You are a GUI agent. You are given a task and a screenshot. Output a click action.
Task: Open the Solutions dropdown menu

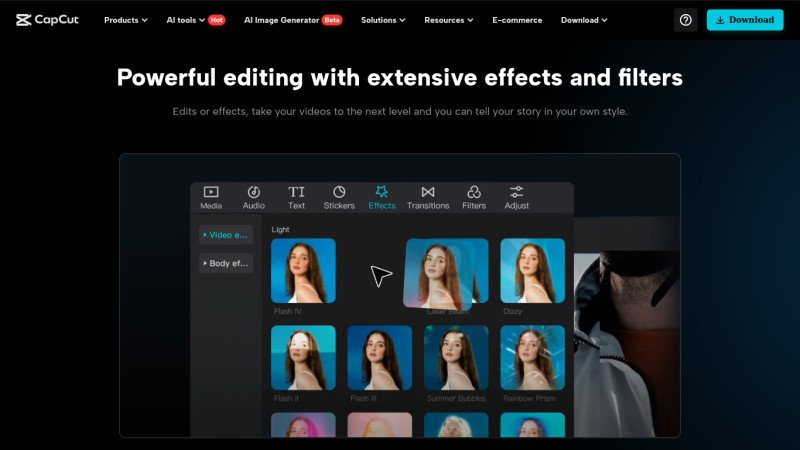click(x=384, y=20)
